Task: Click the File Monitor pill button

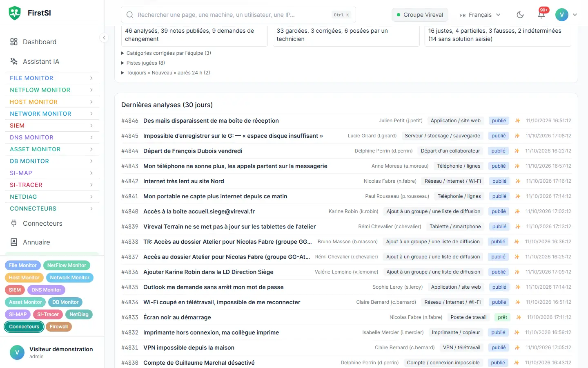Action: 23,265
